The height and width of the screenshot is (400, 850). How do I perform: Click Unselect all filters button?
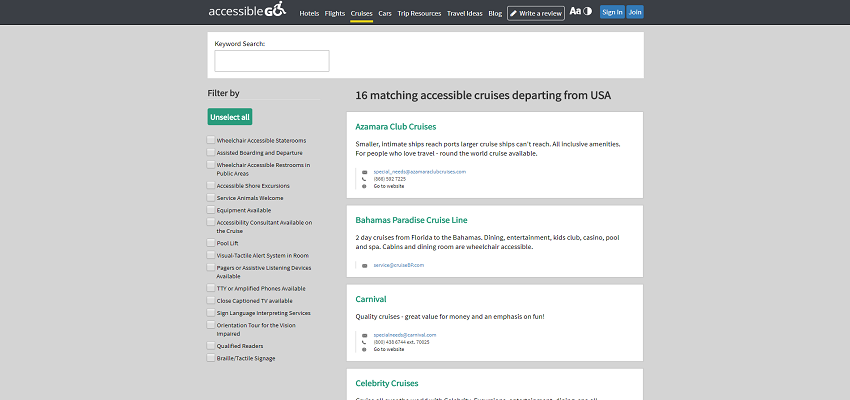(230, 117)
